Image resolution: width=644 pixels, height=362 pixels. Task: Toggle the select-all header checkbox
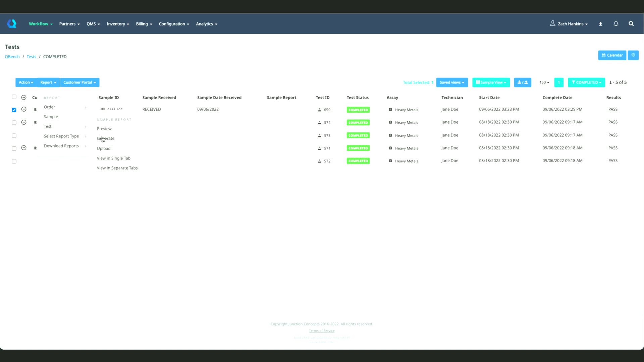pos(14,97)
